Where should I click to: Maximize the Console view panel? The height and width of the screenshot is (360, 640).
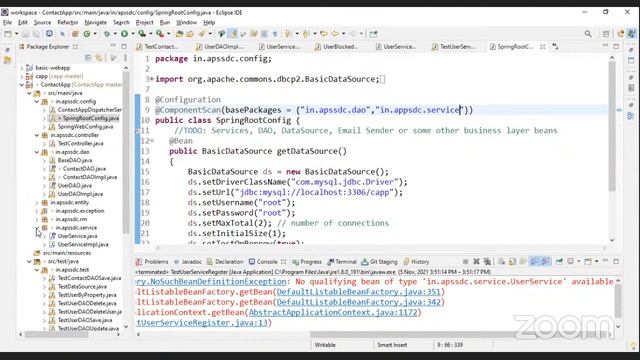click(x=616, y=262)
